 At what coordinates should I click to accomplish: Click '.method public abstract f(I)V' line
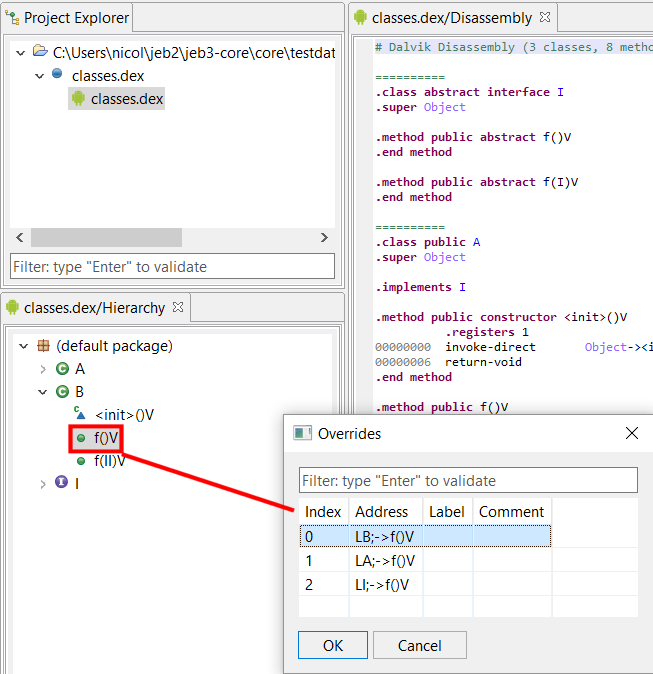pyautogui.click(x=477, y=182)
